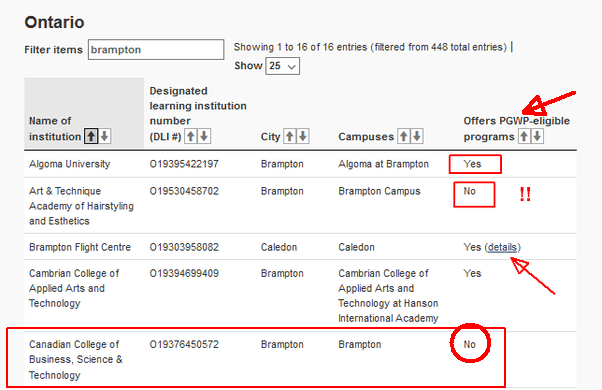Viewport: 602px width, 390px height.
Task: Sort DLI number column ascending
Action: [190, 136]
